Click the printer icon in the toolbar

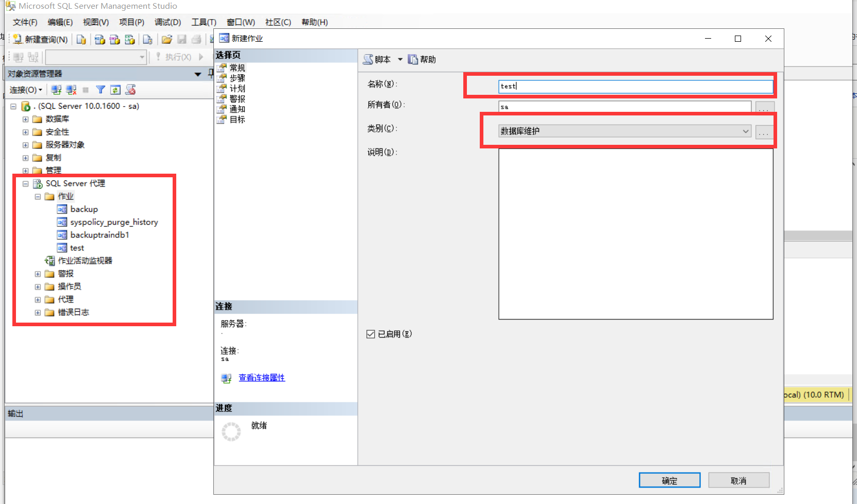pyautogui.click(x=196, y=40)
